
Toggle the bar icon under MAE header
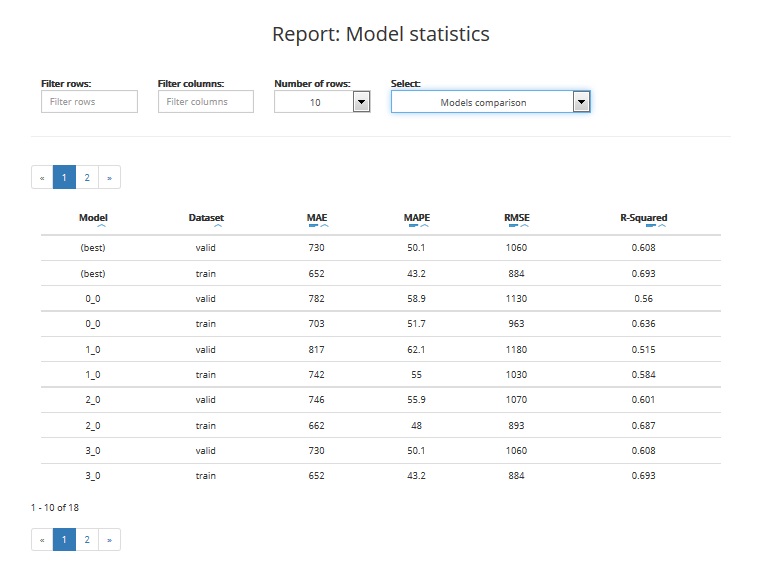pyautogui.click(x=312, y=228)
